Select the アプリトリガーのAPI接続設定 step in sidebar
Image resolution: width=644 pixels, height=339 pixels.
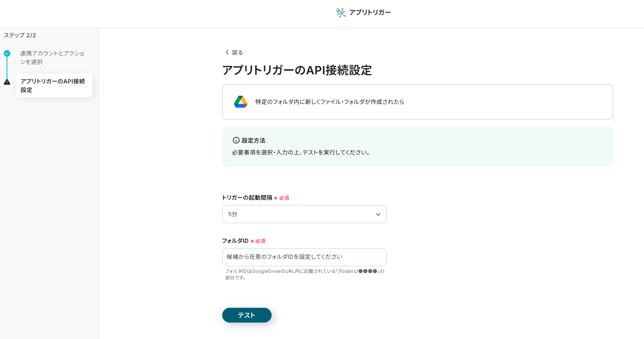pos(53,85)
